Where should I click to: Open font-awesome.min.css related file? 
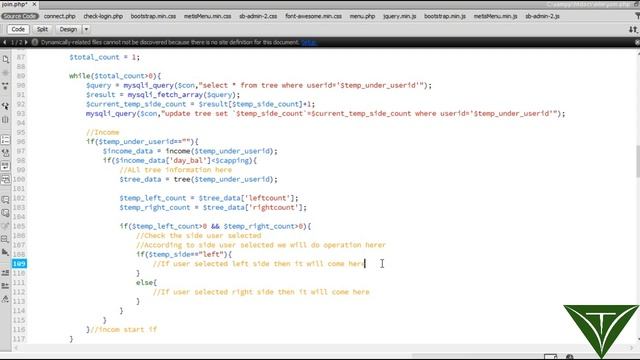[x=313, y=16]
